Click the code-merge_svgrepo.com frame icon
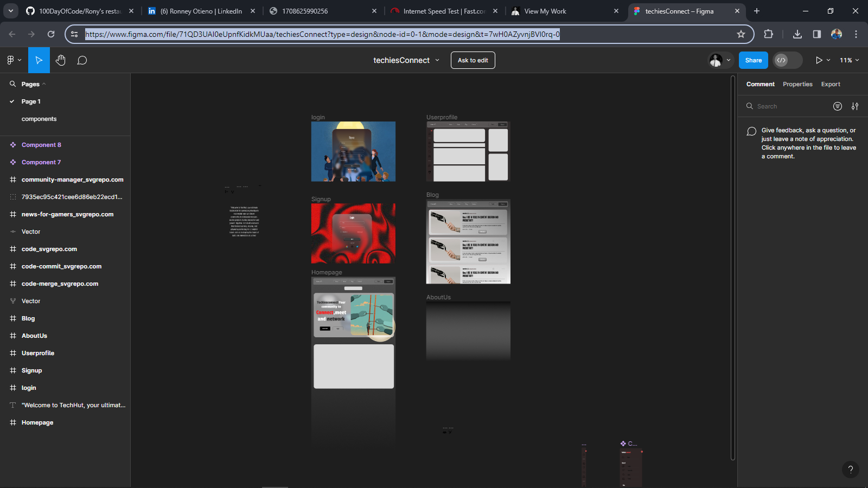This screenshot has width=868, height=488. [13, 284]
